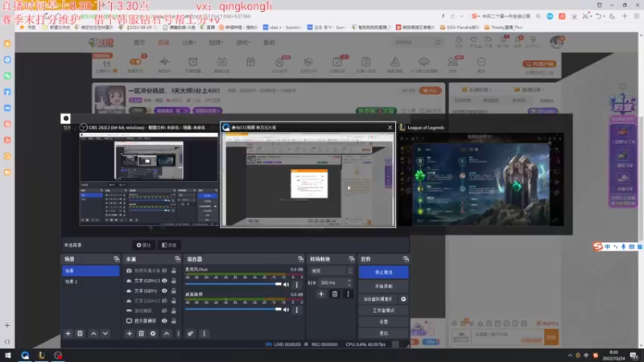
Task: Open virtual camera settings gear icon
Action: coord(403,299)
